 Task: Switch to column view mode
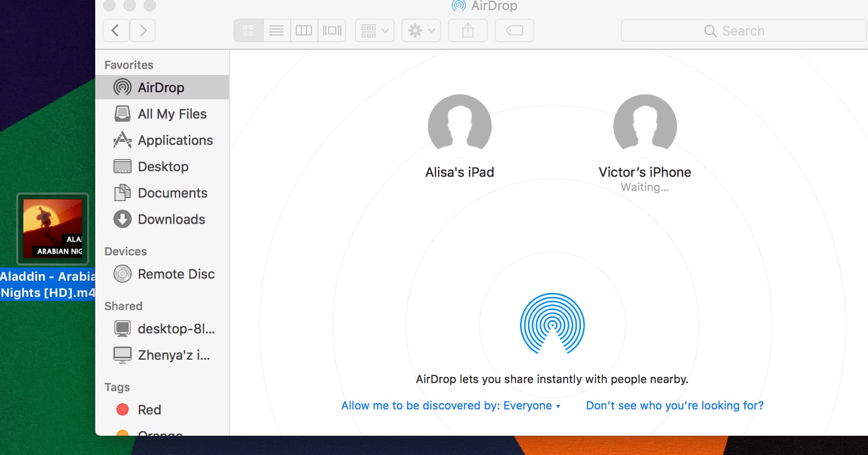point(304,30)
